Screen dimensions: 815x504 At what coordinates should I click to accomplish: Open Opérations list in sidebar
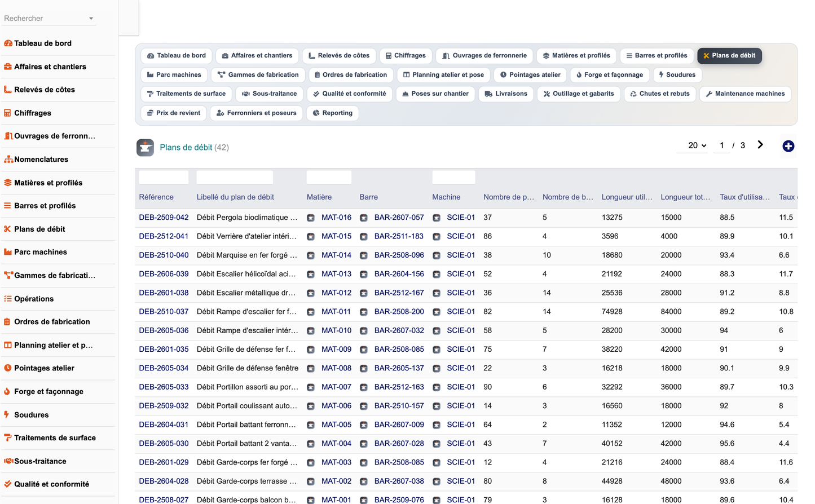pos(34,299)
